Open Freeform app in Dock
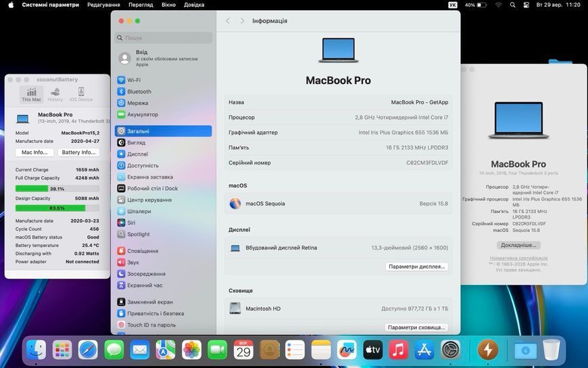This screenshot has width=588, height=368. (x=347, y=350)
